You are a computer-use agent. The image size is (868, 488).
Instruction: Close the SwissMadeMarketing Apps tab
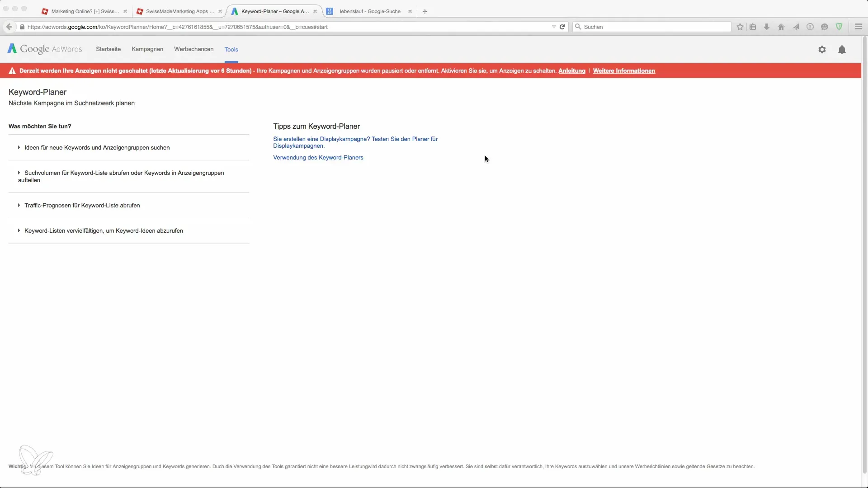point(220,11)
